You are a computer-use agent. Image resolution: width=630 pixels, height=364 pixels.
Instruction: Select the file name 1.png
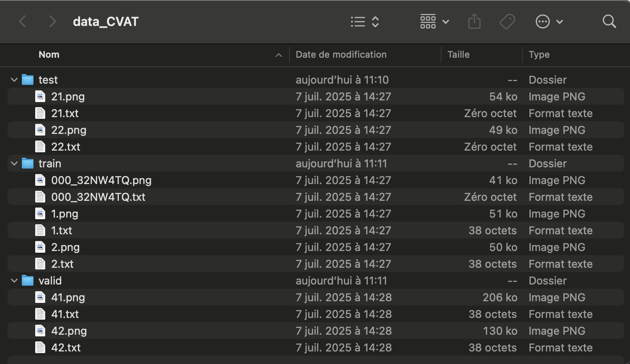click(x=65, y=214)
